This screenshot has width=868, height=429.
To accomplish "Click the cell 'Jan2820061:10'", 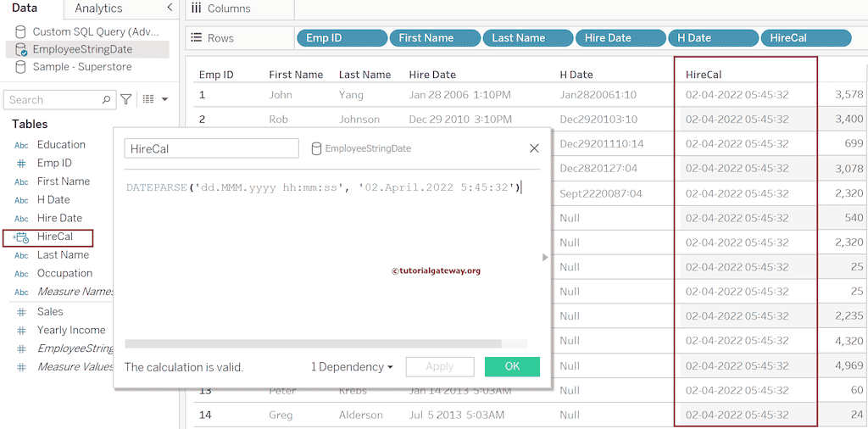I will (598, 95).
